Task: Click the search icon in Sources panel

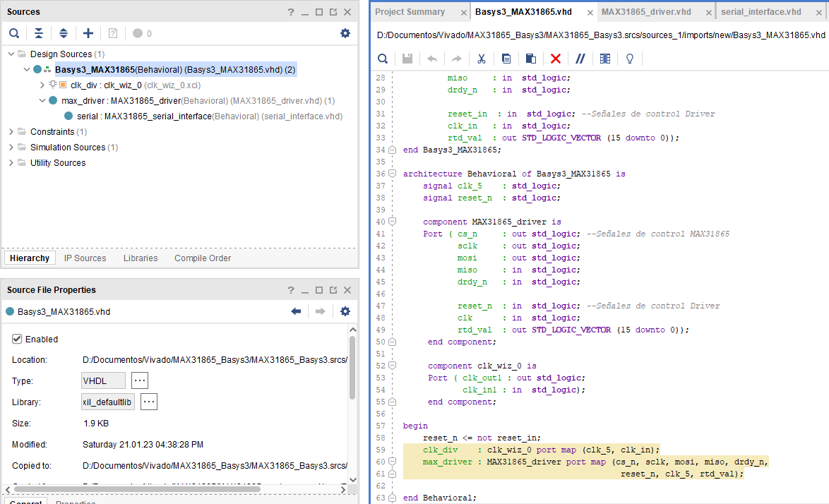Action: [14, 33]
